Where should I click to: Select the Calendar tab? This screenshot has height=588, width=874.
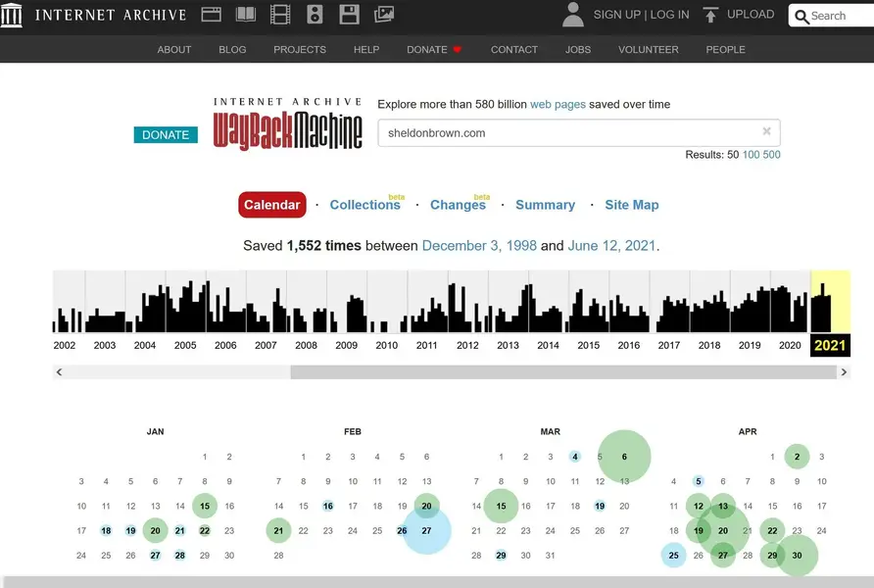[x=272, y=205]
